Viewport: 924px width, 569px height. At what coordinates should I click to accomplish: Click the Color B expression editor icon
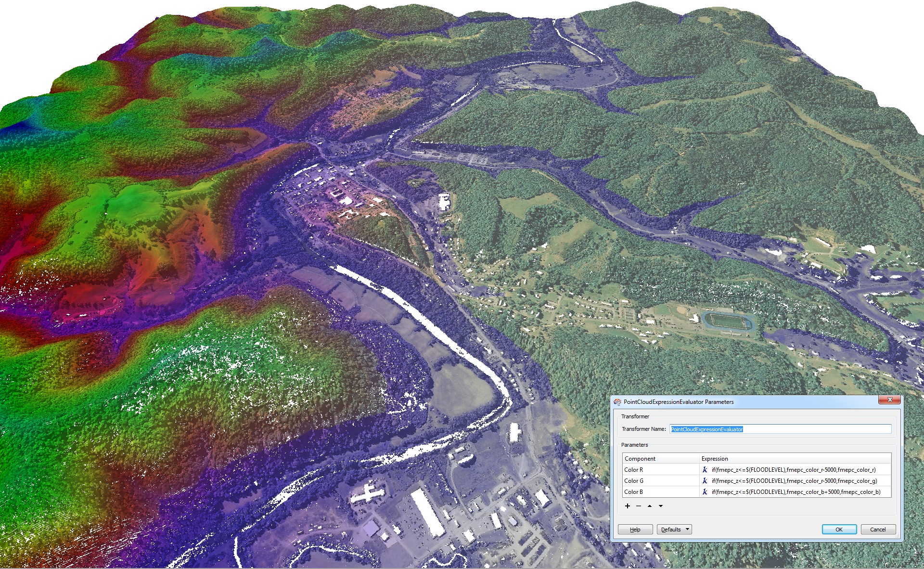[705, 492]
